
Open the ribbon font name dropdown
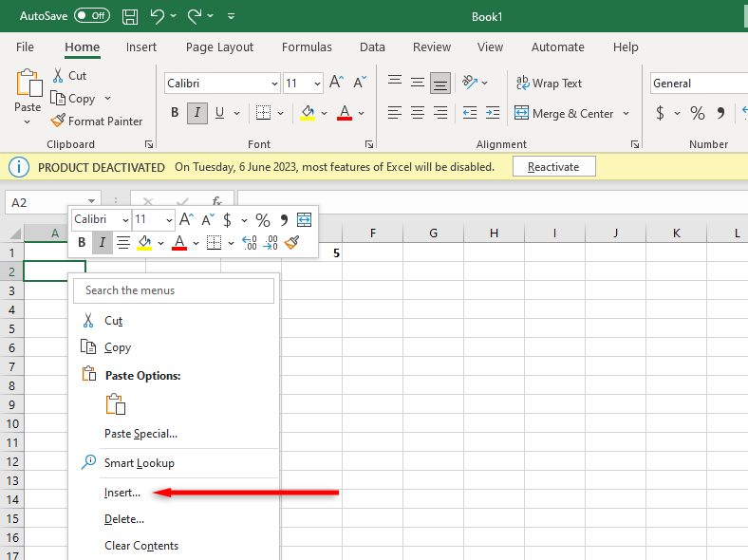tap(274, 84)
